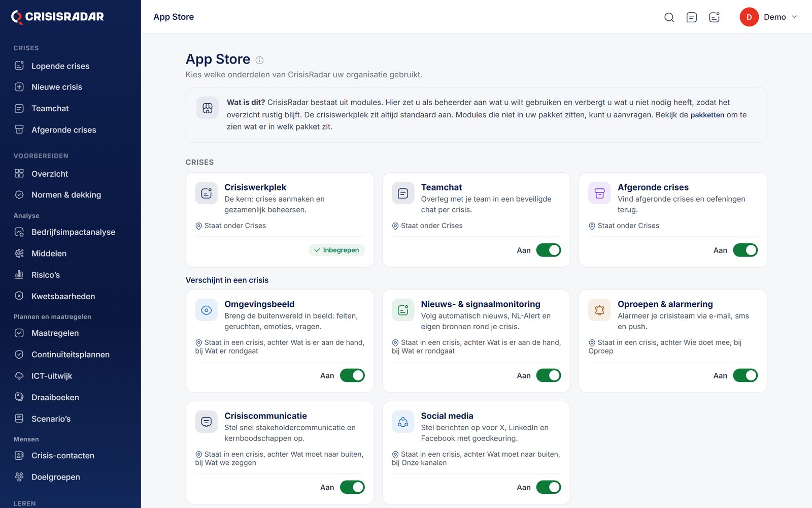The height and width of the screenshot is (508, 812).
Task: Click the Doelgroepen sidebar icon
Action: pyautogui.click(x=19, y=477)
